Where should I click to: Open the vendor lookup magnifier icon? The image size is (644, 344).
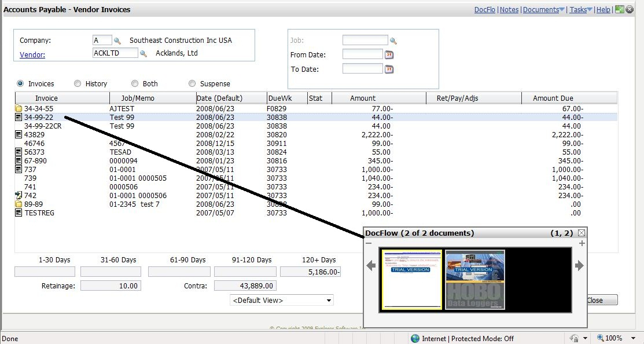tap(143, 53)
